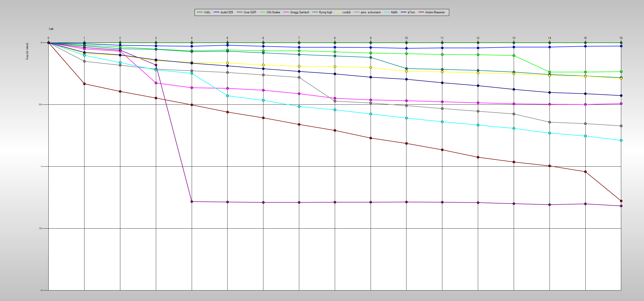Click the Old Snake legend label
644x301 pixels.
coord(273,12)
